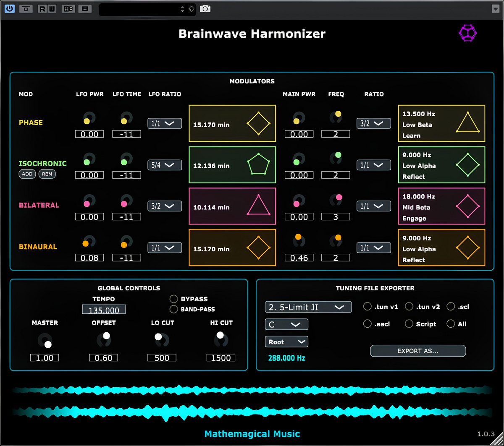Open the C key note dropdown
The image size is (504, 446).
tap(286, 324)
